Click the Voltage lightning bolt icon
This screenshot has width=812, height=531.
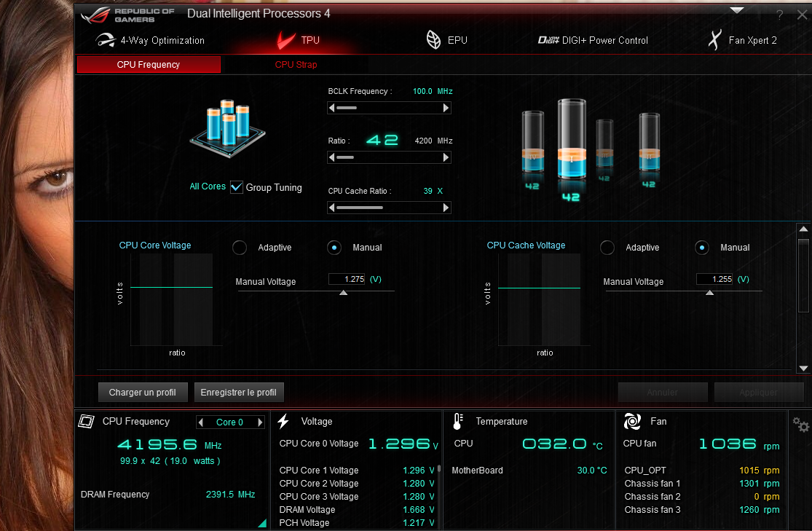coord(283,421)
